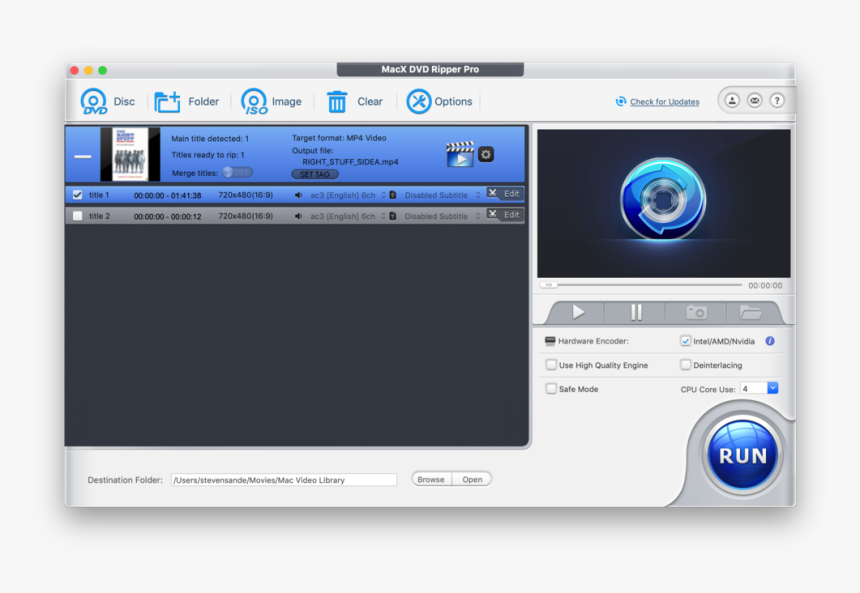Open audio track dropdown for title 2

(x=348, y=216)
